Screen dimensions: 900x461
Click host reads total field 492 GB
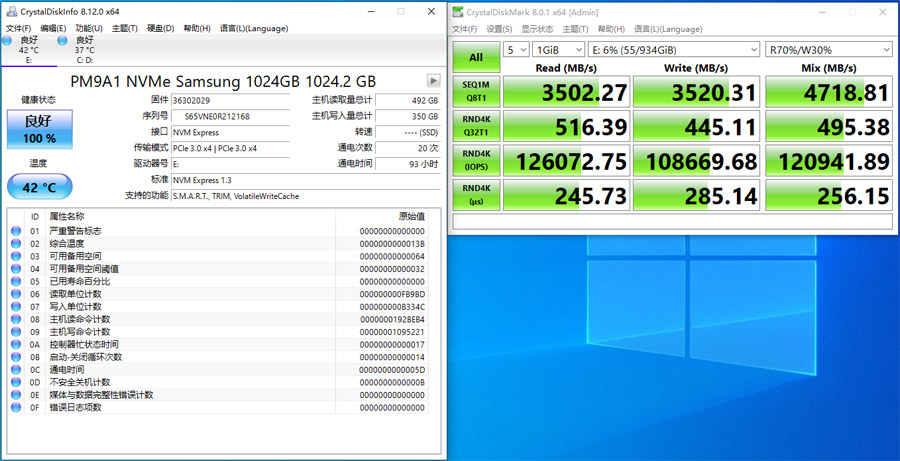pyautogui.click(x=408, y=100)
